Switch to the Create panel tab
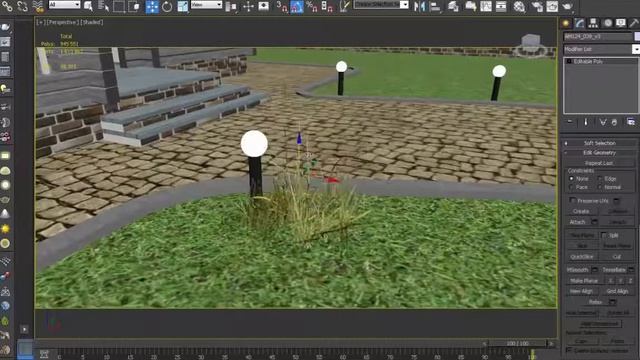The width and height of the screenshot is (640, 360). 566,23
